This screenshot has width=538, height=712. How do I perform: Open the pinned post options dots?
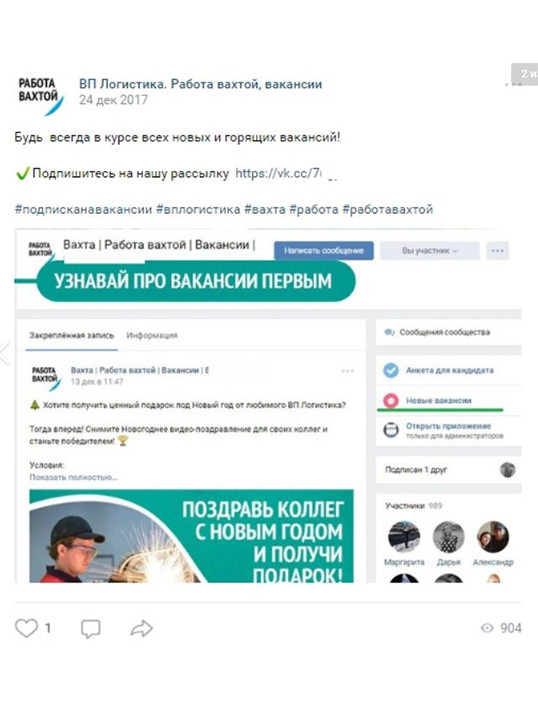pyautogui.click(x=347, y=371)
